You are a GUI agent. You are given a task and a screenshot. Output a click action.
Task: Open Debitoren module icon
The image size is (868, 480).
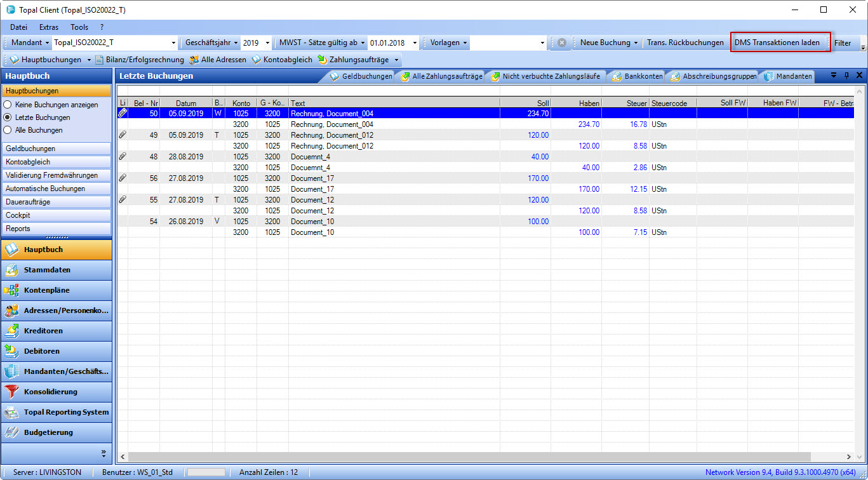pyautogui.click(x=11, y=351)
